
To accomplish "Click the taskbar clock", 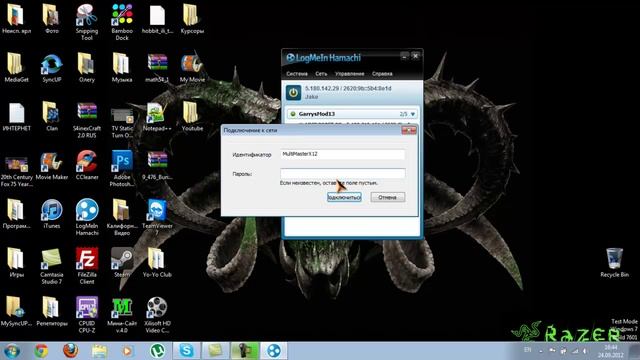I will point(611,351).
